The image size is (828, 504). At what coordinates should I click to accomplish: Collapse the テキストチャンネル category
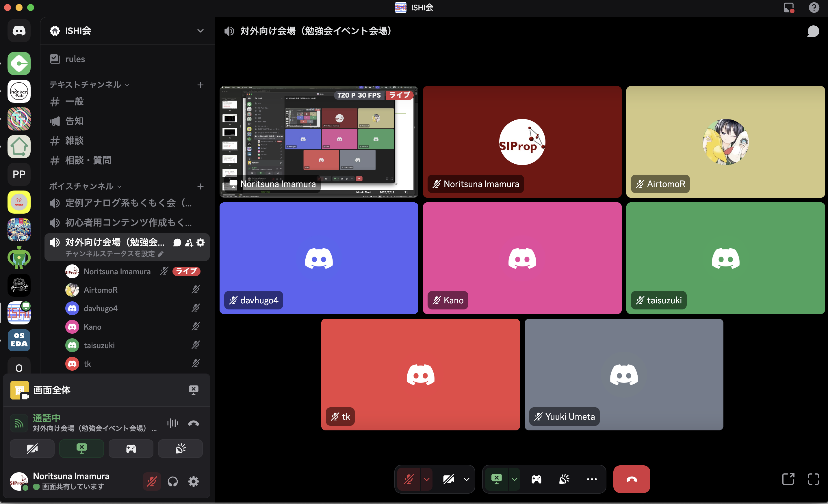click(89, 85)
